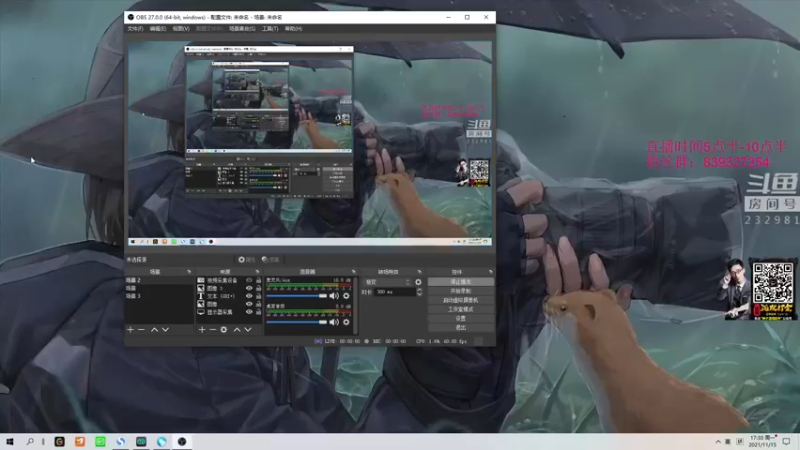Viewport: 800px width, 450px height.
Task: Hide the 图像 3 source
Action: point(249,288)
